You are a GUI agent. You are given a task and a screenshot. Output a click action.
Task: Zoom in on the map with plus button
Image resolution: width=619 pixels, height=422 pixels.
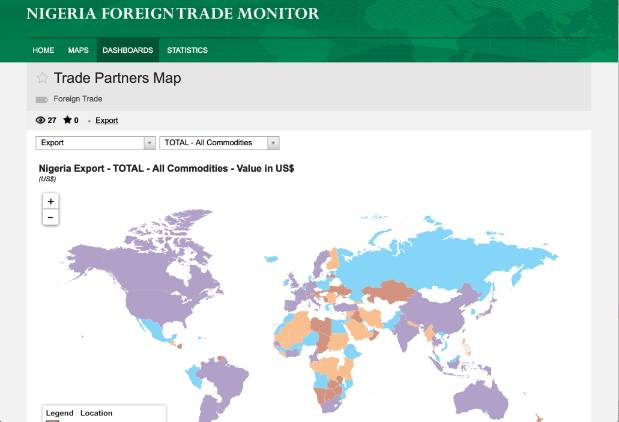click(x=51, y=201)
